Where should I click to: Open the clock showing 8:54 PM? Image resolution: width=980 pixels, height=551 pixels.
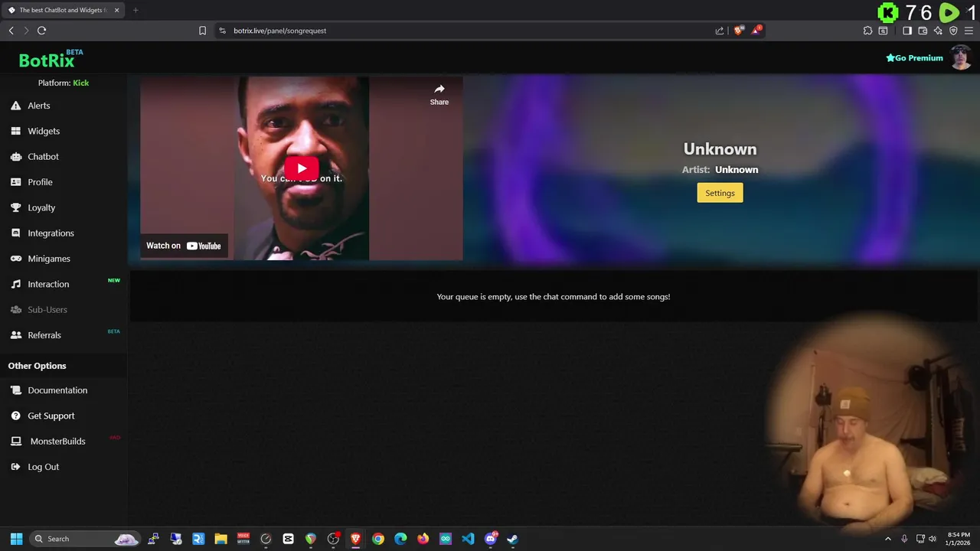click(x=958, y=539)
